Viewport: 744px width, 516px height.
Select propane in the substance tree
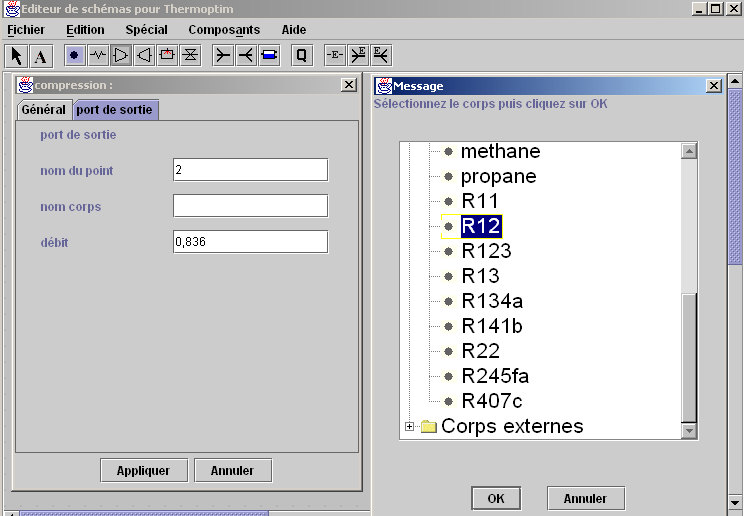(x=499, y=177)
